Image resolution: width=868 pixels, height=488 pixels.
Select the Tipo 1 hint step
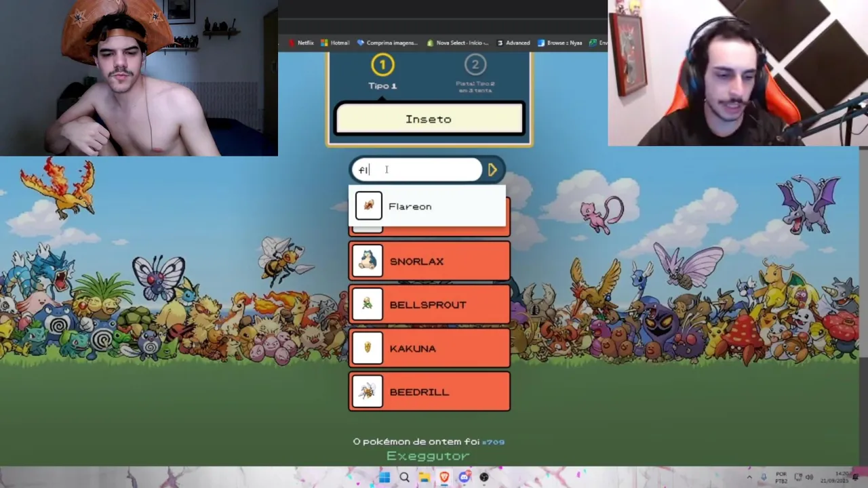pyautogui.click(x=382, y=72)
